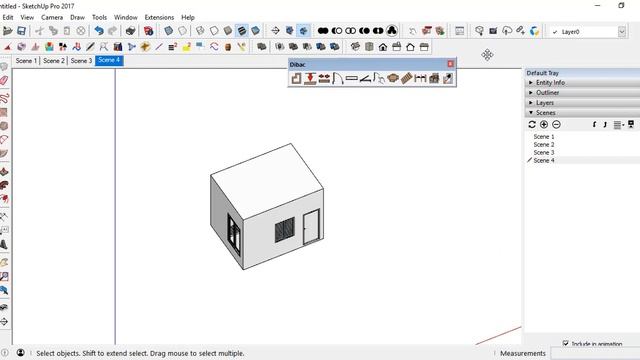Click the Default Tray title bar
640x360 pixels.
pyautogui.click(x=582, y=73)
